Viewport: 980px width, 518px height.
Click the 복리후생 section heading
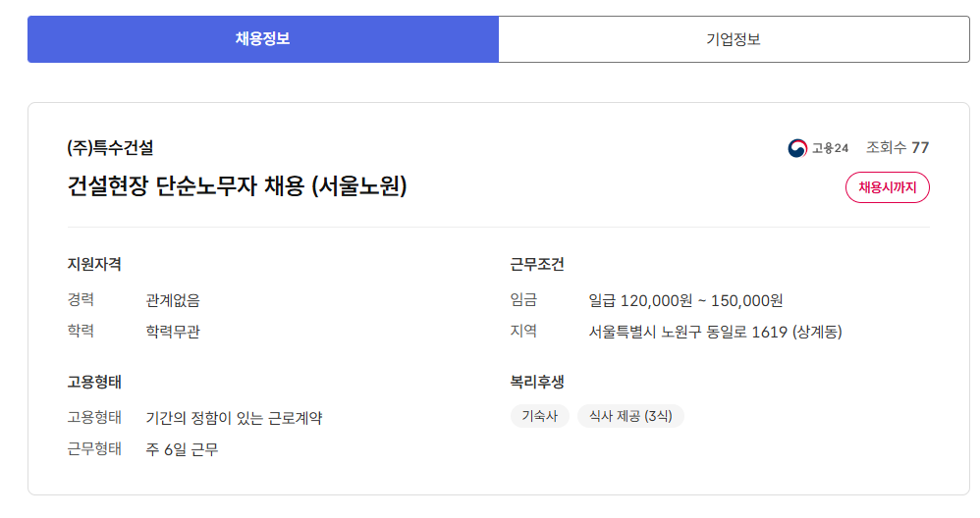[x=537, y=382]
